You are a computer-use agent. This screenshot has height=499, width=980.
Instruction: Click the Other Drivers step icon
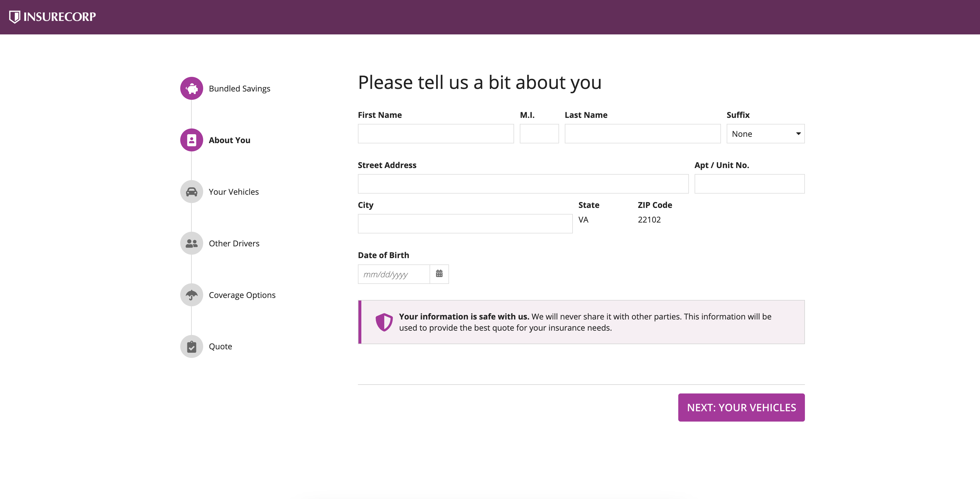point(191,243)
